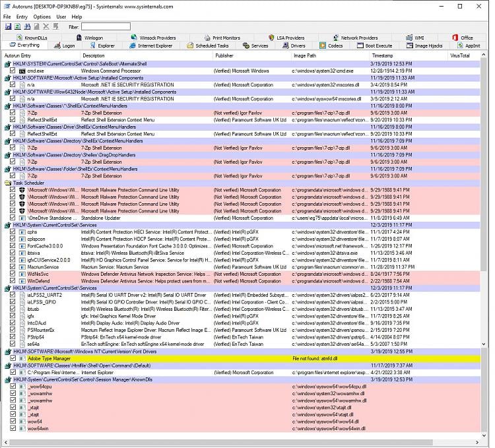
Task: Click the IntcDAud driver file icon
Action: click(22, 323)
